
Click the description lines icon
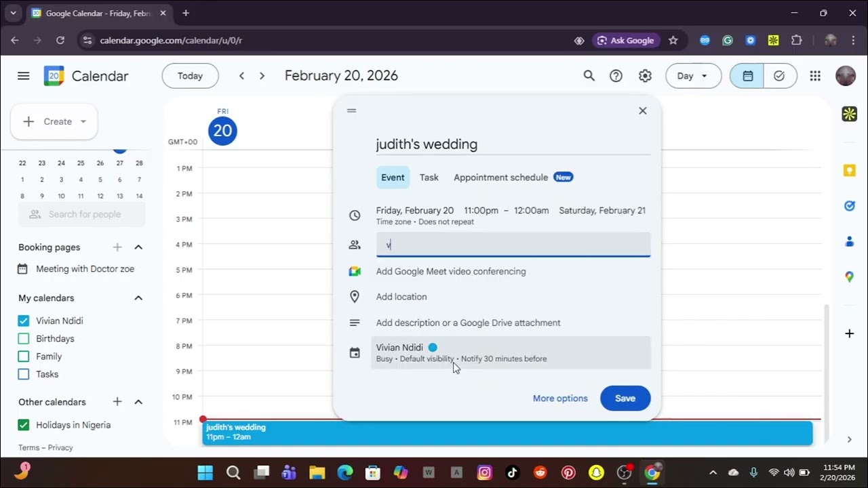tap(355, 323)
